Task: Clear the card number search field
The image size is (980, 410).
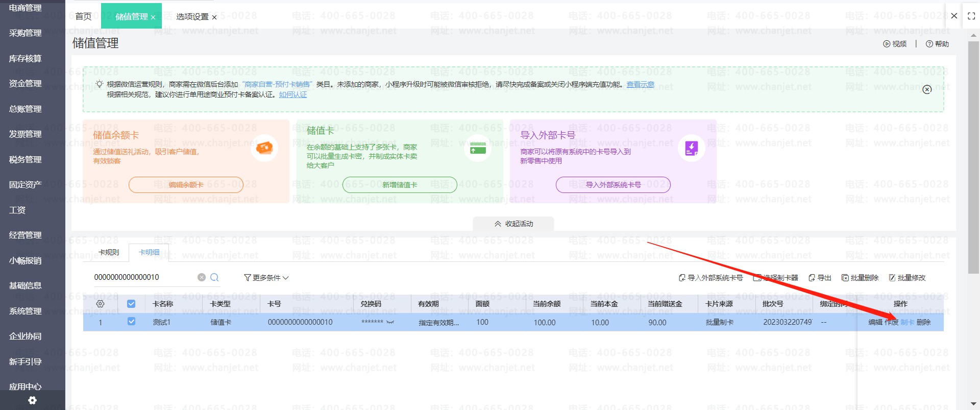Action: tap(202, 277)
